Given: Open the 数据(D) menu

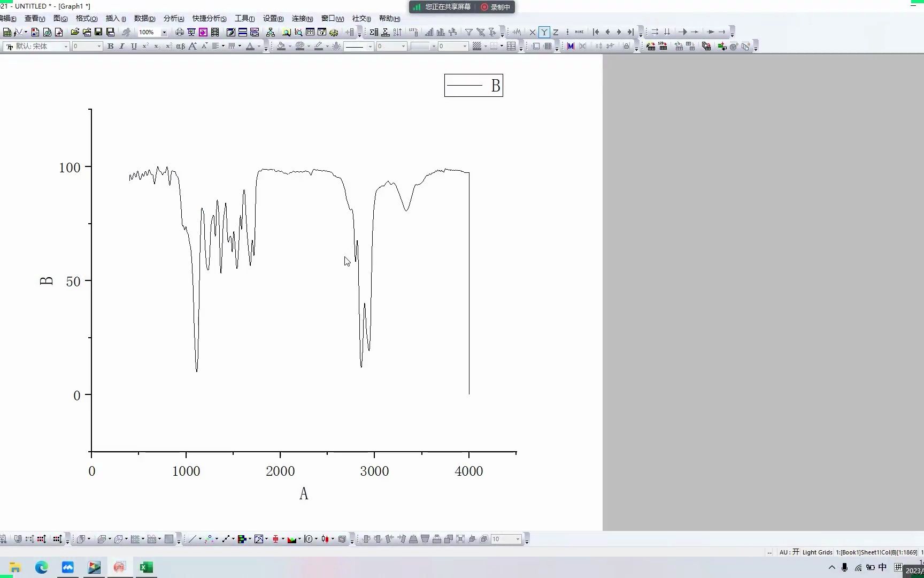Looking at the screenshot, I should point(144,19).
